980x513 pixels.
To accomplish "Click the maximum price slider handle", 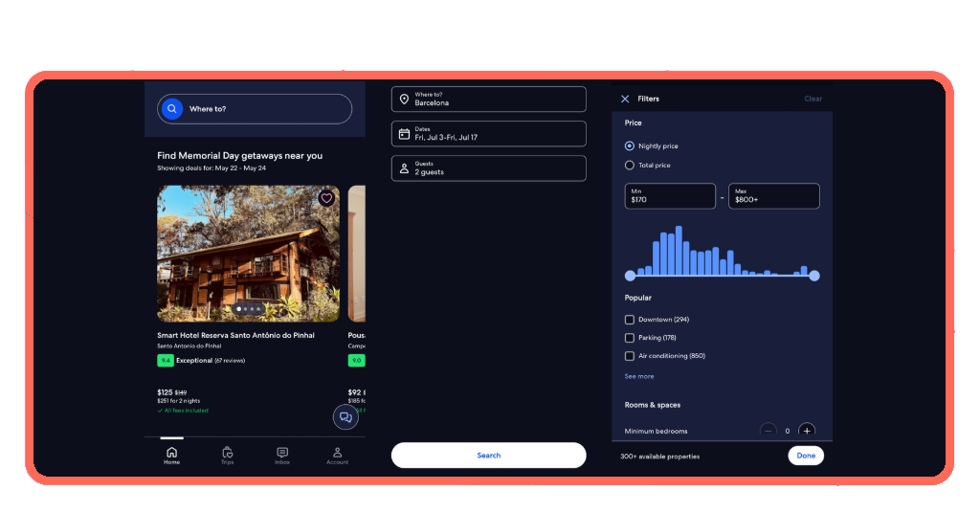I will (813, 276).
